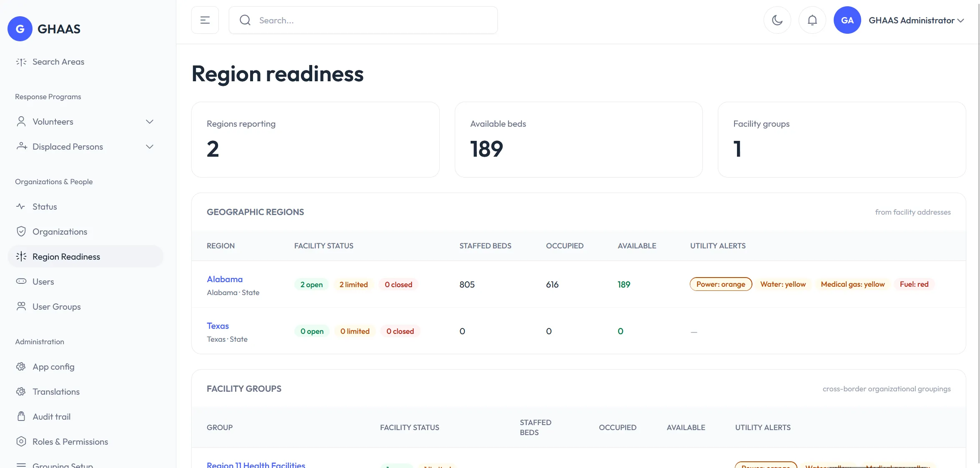980x468 pixels.
Task: Click the Audit trail icon
Action: [21, 416]
